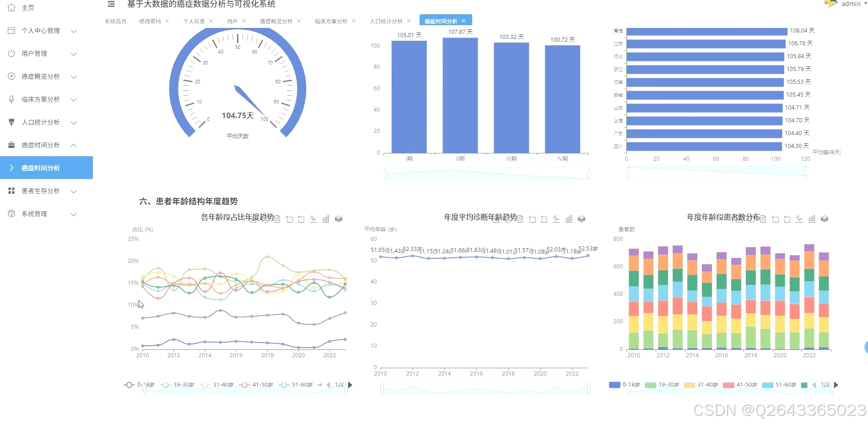Reset zoom on 各年龄段占比年度趋势 chart
The width and height of the screenshot is (868, 425).
(301, 219)
